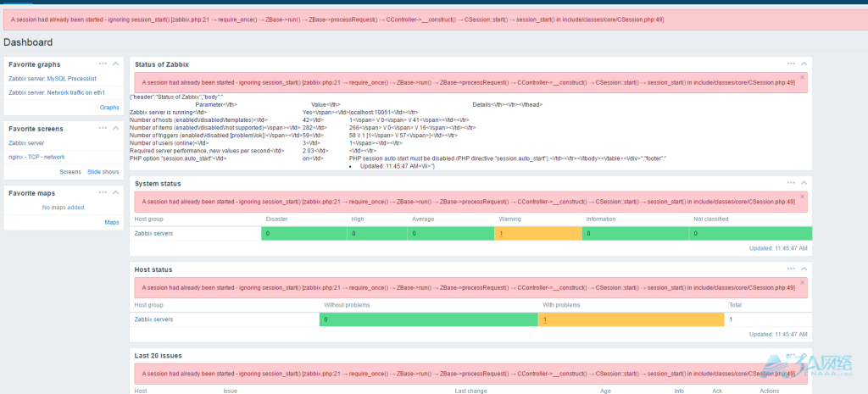868x394 pixels.
Task: Open System status widget options menu
Action: [x=790, y=182]
